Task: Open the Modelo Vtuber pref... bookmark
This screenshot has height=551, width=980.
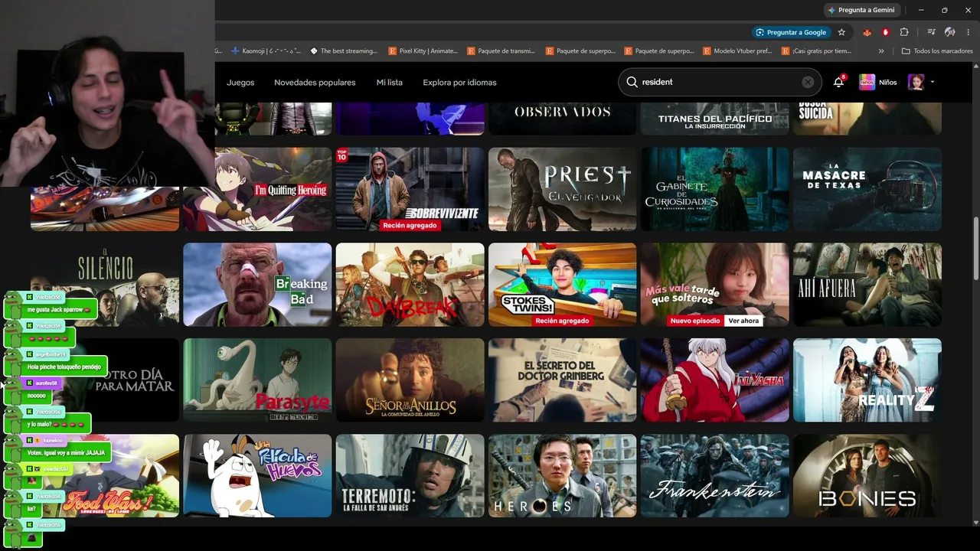Action: [x=737, y=51]
